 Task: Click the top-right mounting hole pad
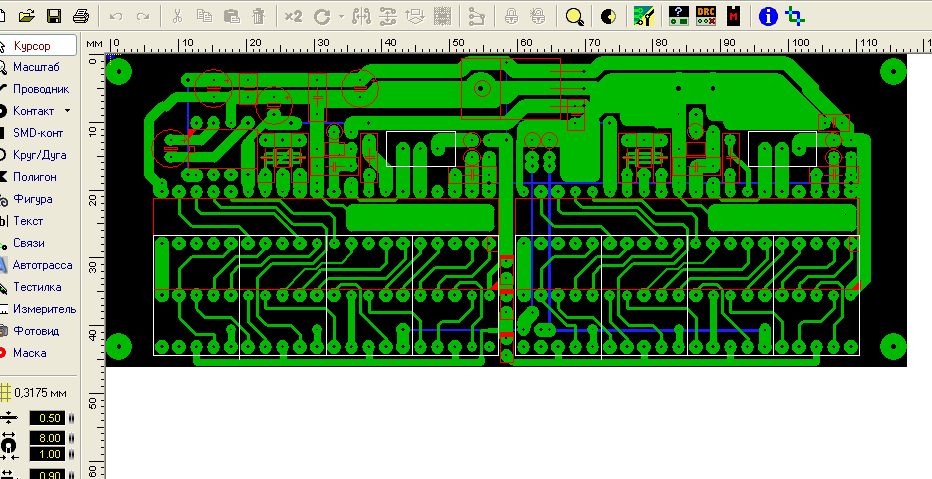point(892,71)
